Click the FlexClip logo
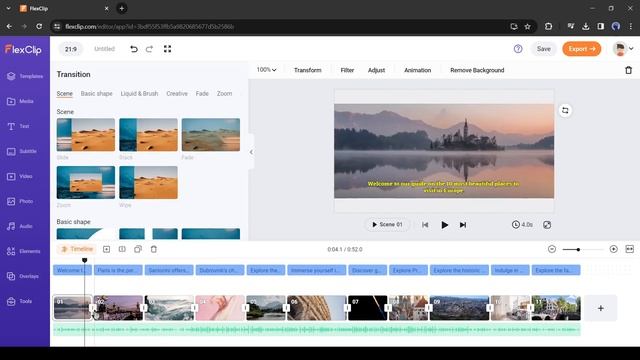This screenshot has height=360, width=640. tap(23, 50)
